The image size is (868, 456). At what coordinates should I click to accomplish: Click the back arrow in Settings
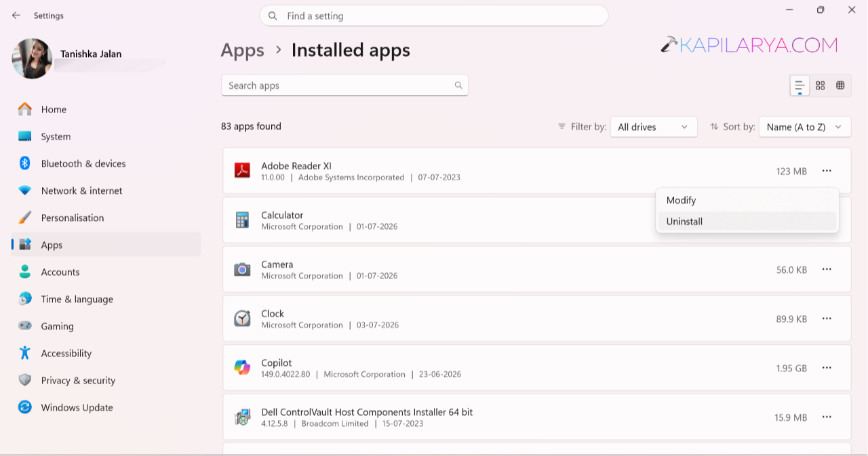click(16, 15)
